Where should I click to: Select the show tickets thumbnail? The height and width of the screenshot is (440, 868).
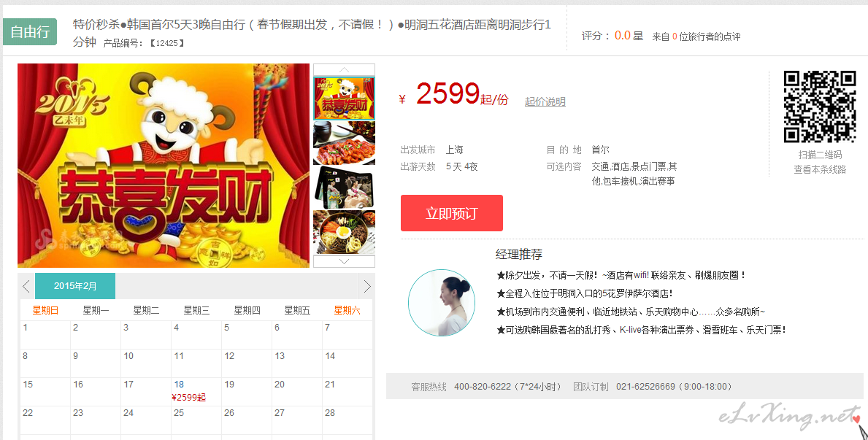tap(345, 188)
